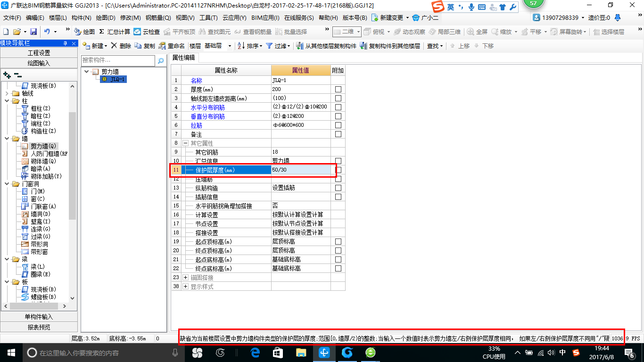Start the 云检查 cloud check

(x=147, y=32)
